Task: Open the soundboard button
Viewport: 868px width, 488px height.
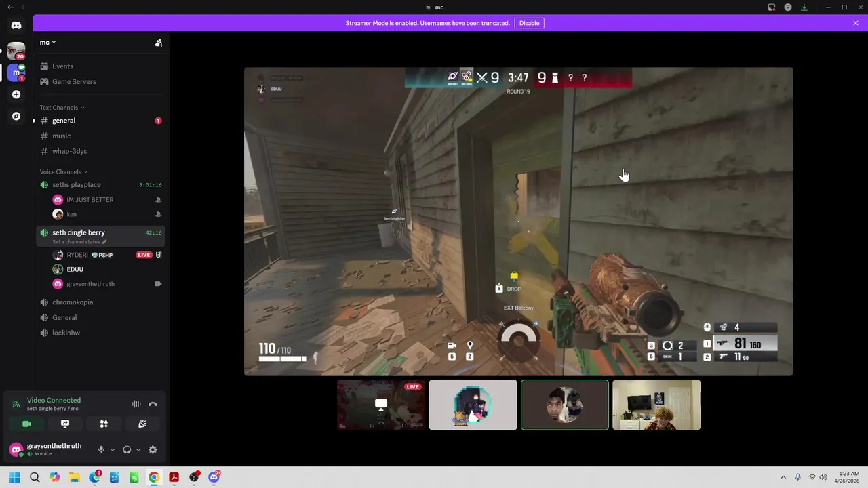Action: coord(142,424)
